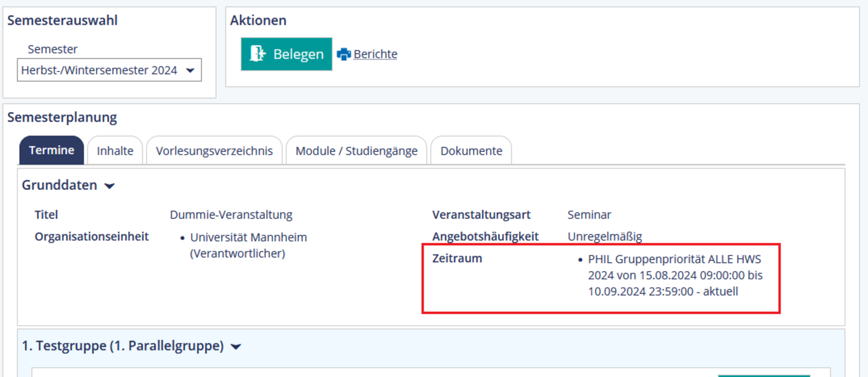Screen dimensions: 868x377
Task: Click the Aktionen heading
Action: pos(258,20)
